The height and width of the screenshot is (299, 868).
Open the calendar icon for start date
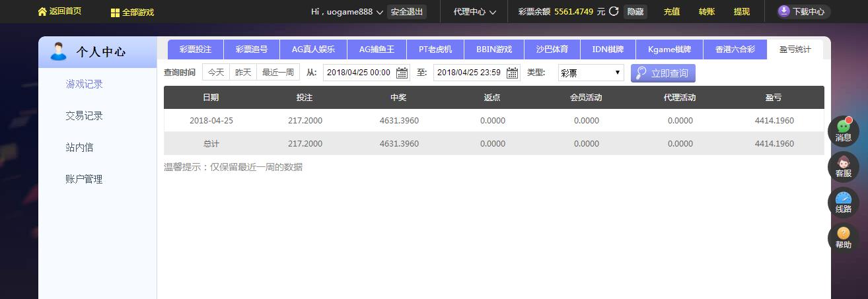click(x=402, y=73)
